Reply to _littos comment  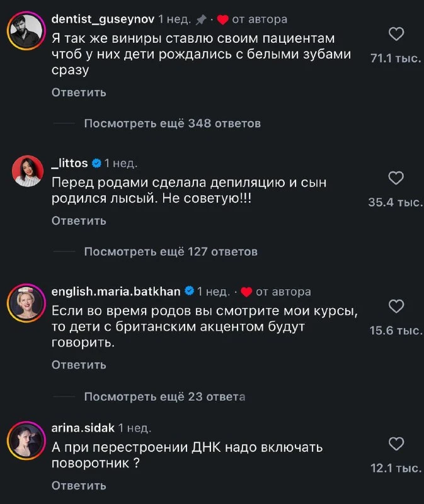79,221
